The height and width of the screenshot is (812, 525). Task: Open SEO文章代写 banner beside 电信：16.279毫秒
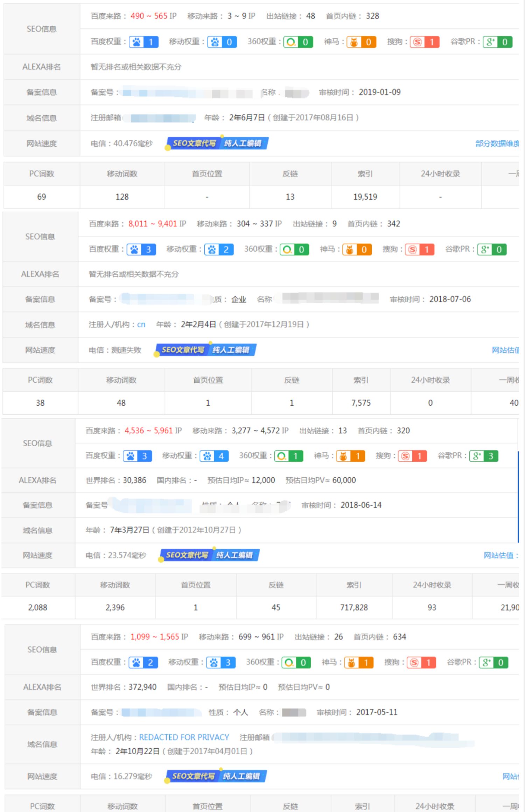tap(216, 776)
